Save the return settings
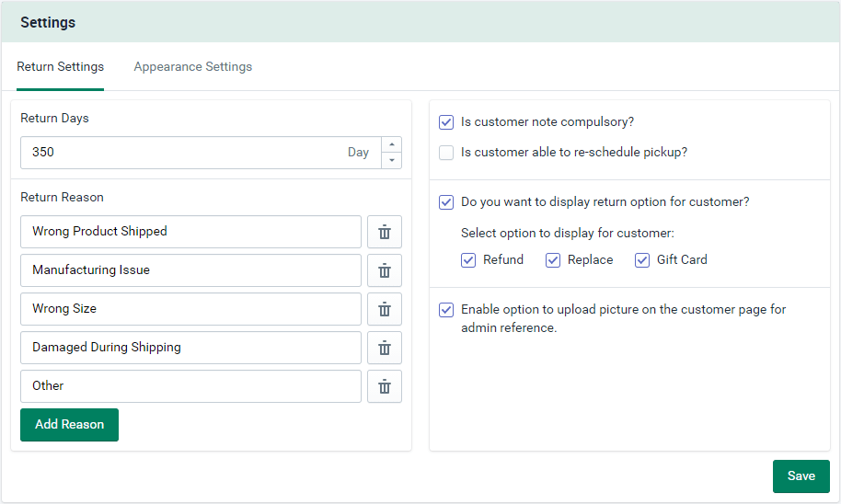Screen dimensions: 841x504 [801, 476]
